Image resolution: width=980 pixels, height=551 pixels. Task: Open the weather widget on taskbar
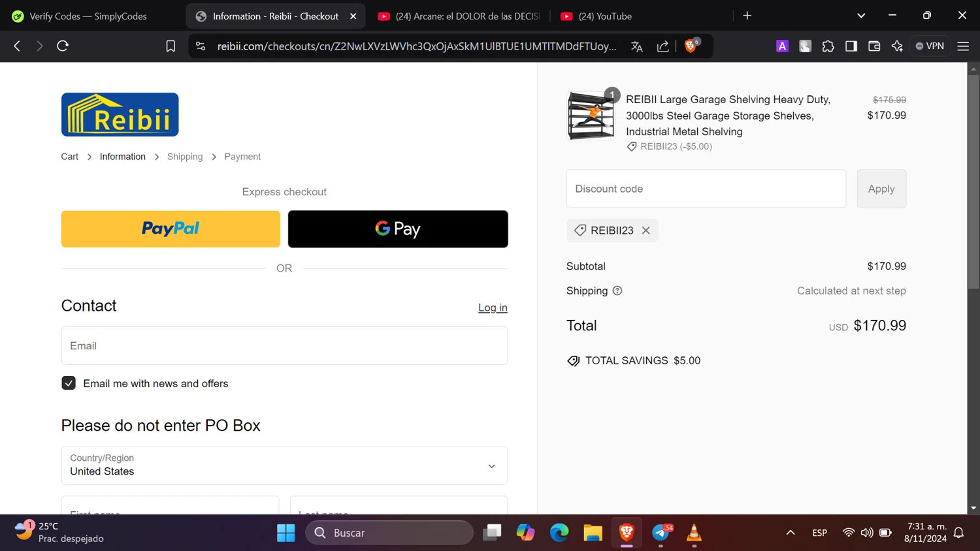(x=59, y=533)
